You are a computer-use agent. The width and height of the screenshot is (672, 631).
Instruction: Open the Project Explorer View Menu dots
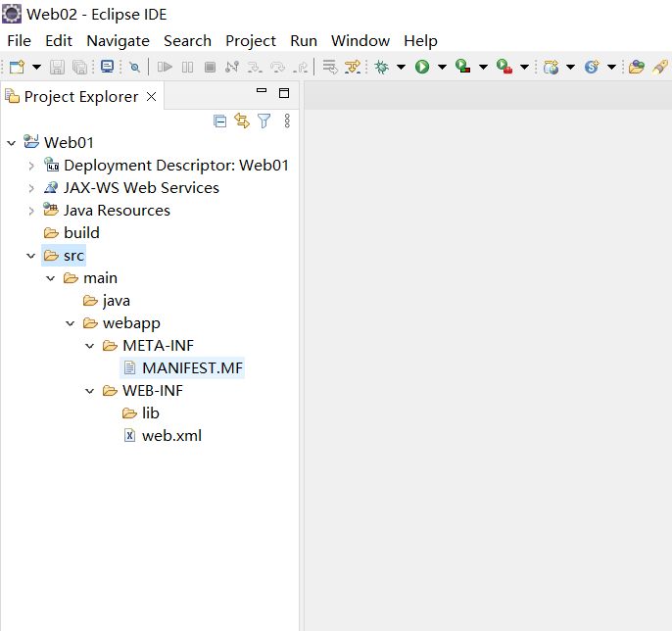point(287,121)
